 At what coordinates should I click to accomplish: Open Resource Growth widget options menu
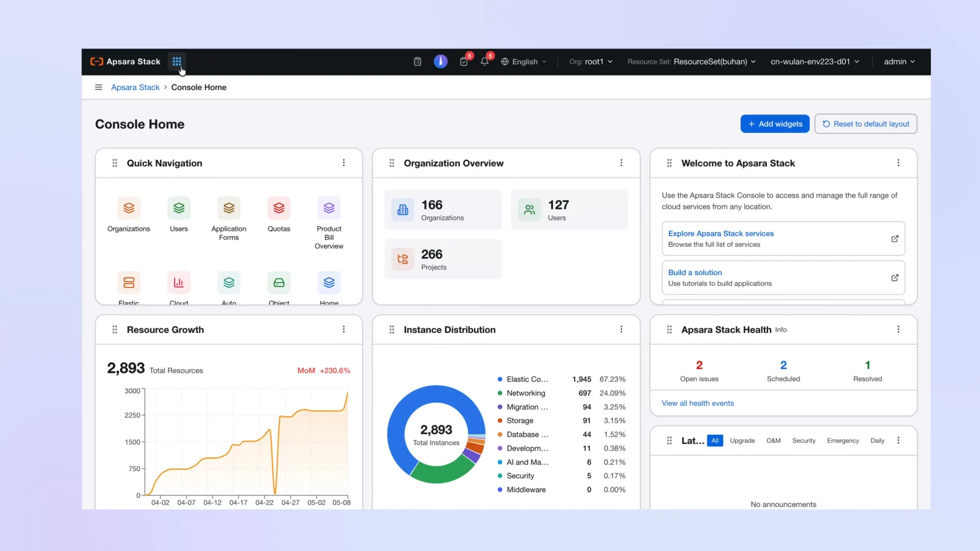coord(344,329)
